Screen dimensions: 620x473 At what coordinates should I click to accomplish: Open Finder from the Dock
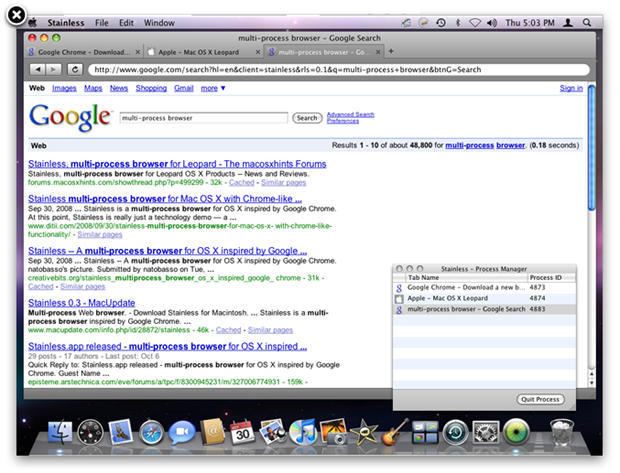point(60,432)
